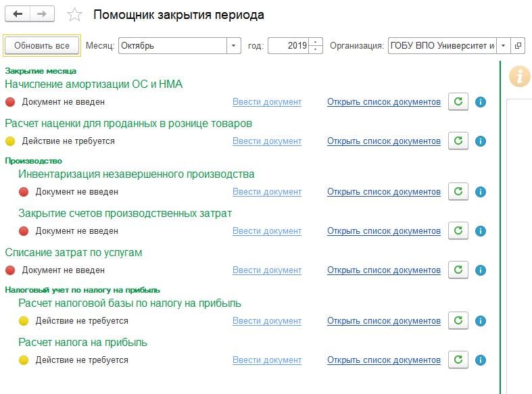Expand the Месяц dropdown list

tap(234, 46)
